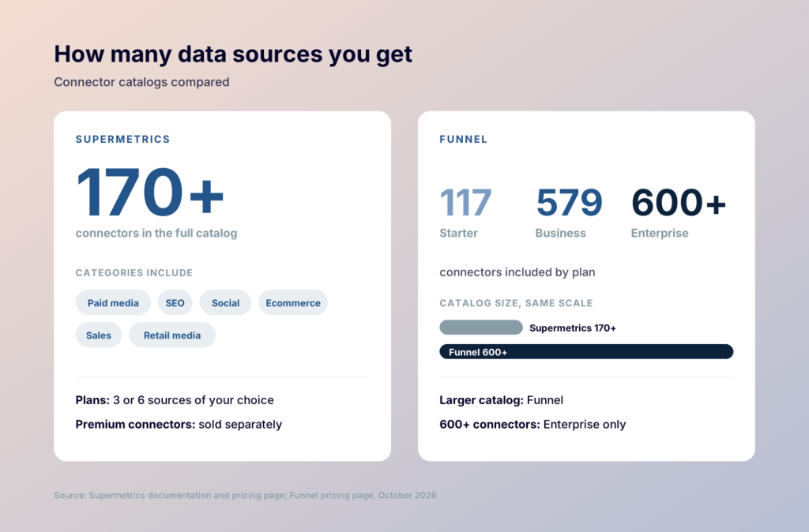This screenshot has height=532, width=809.
Task: Click the 579 Business number
Action: click(569, 202)
